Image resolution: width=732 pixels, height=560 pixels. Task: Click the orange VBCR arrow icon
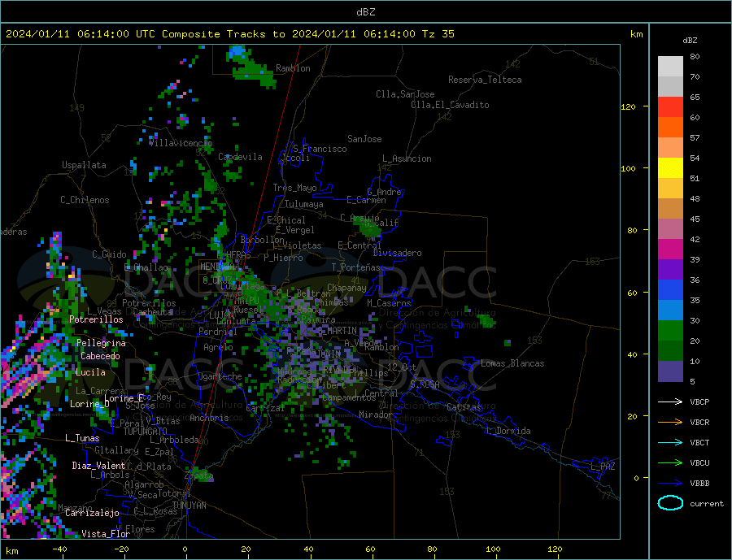pyautogui.click(x=670, y=422)
